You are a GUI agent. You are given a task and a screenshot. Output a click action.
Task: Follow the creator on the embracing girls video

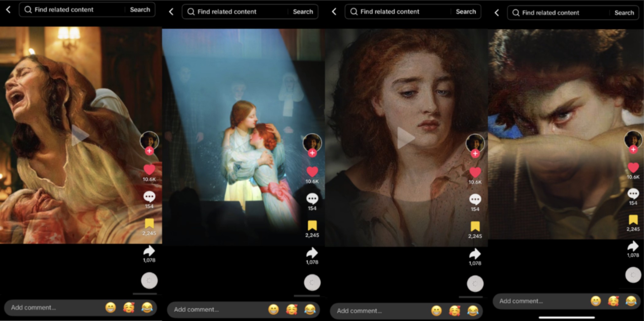pos(312,153)
